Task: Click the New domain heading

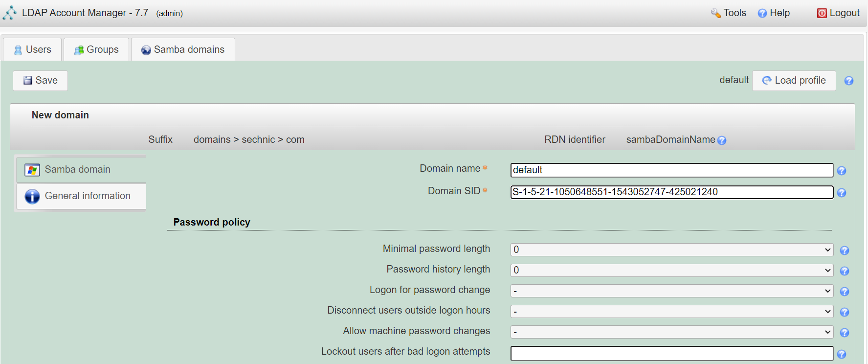Action: coord(60,115)
